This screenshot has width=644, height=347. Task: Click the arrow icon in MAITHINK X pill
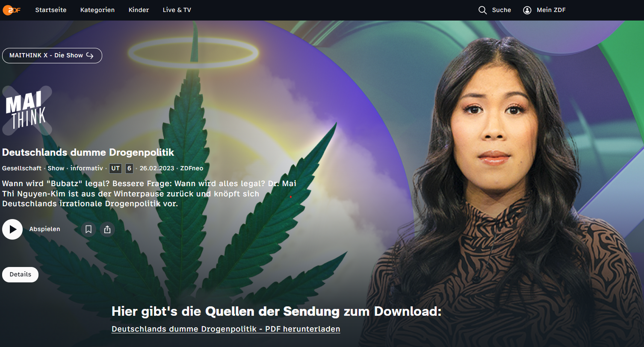[x=90, y=56]
